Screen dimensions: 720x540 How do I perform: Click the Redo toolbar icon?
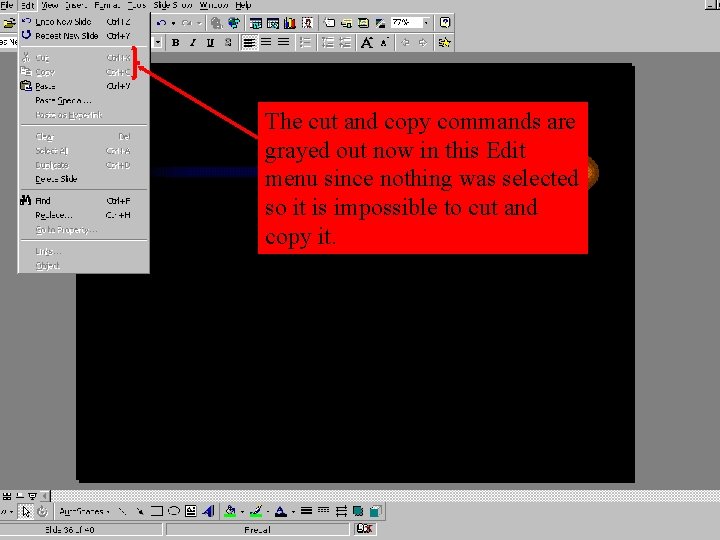[187, 22]
